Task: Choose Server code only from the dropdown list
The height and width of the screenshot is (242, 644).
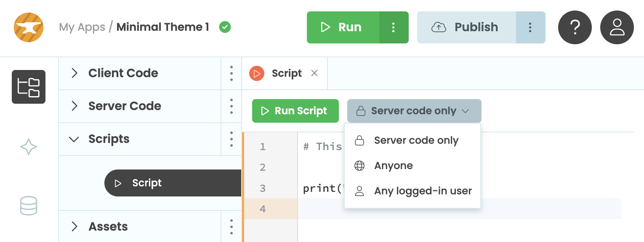Action: point(412,140)
